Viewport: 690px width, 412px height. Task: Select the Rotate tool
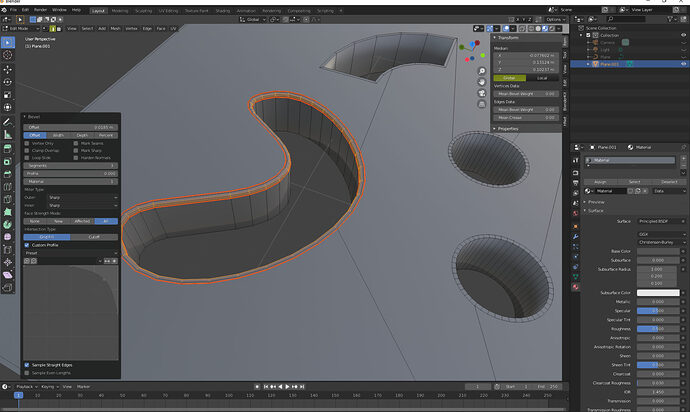7,82
